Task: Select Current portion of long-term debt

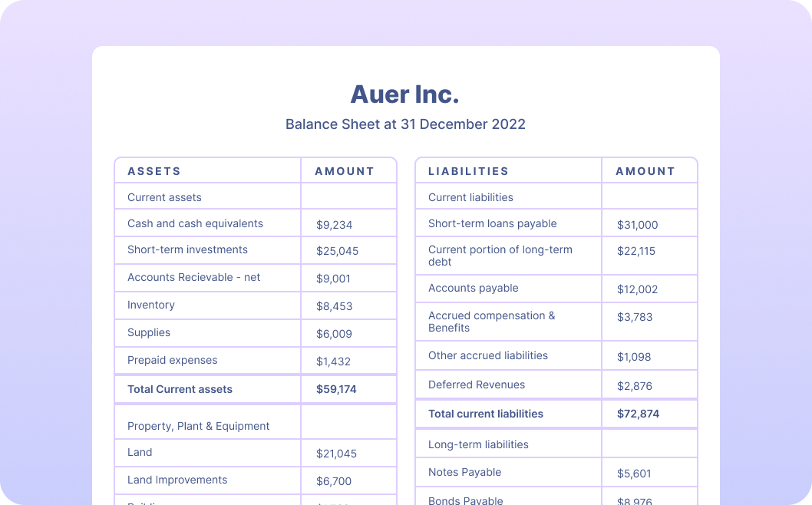Action: pyautogui.click(x=500, y=256)
